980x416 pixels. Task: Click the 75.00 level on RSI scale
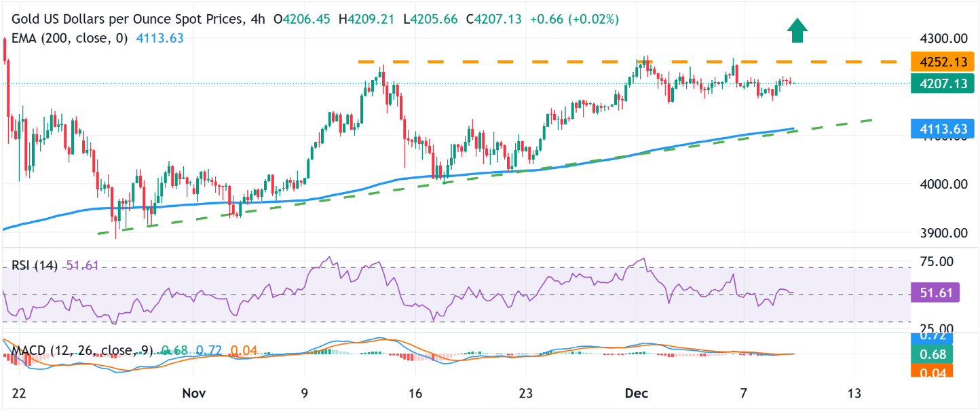tap(935, 262)
